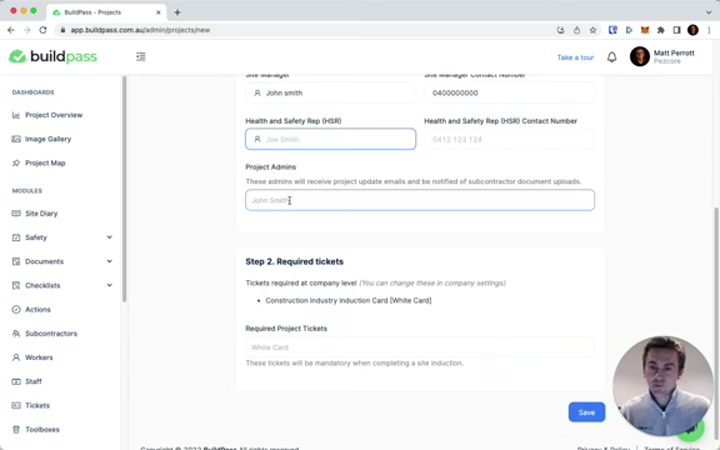
Task: Open the browser side panel icon
Action: pyautogui.click(x=676, y=30)
